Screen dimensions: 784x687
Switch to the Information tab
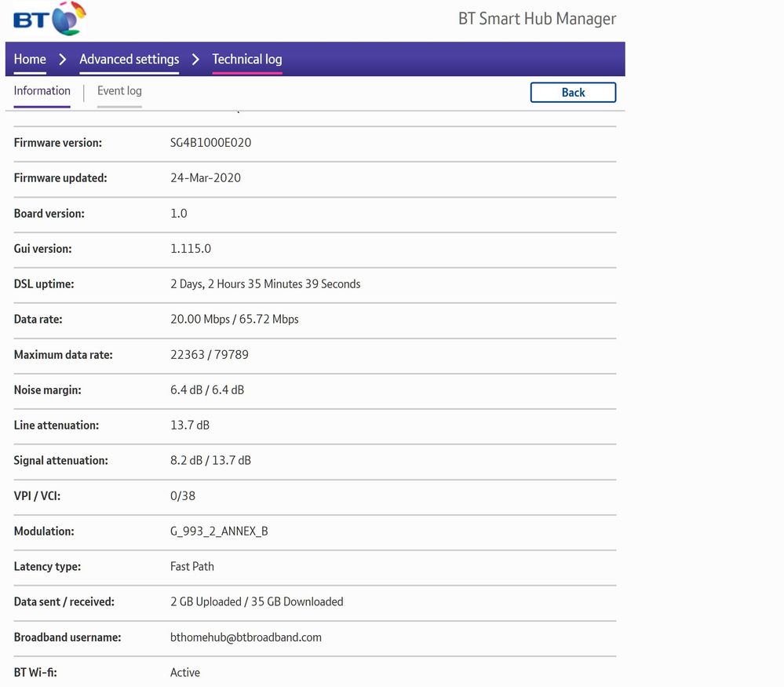point(42,91)
